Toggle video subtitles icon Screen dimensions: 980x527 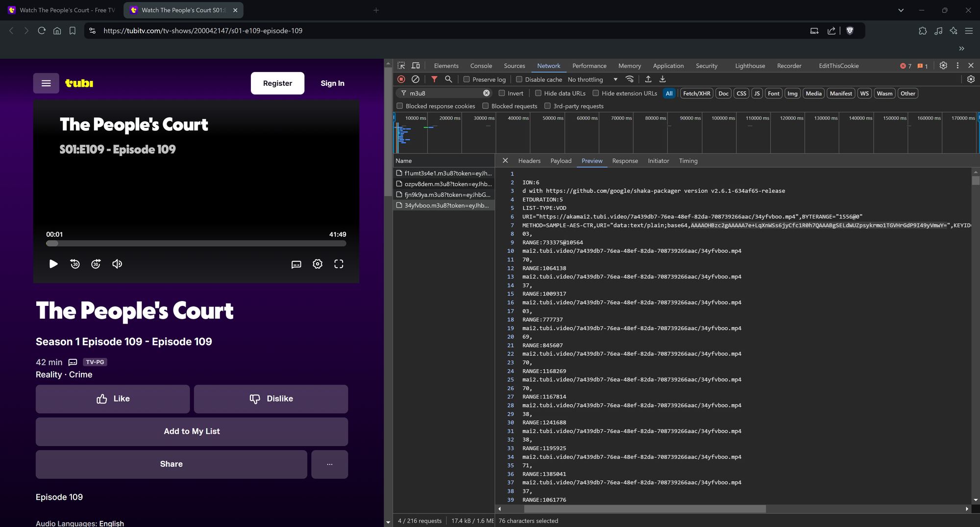pyautogui.click(x=296, y=264)
